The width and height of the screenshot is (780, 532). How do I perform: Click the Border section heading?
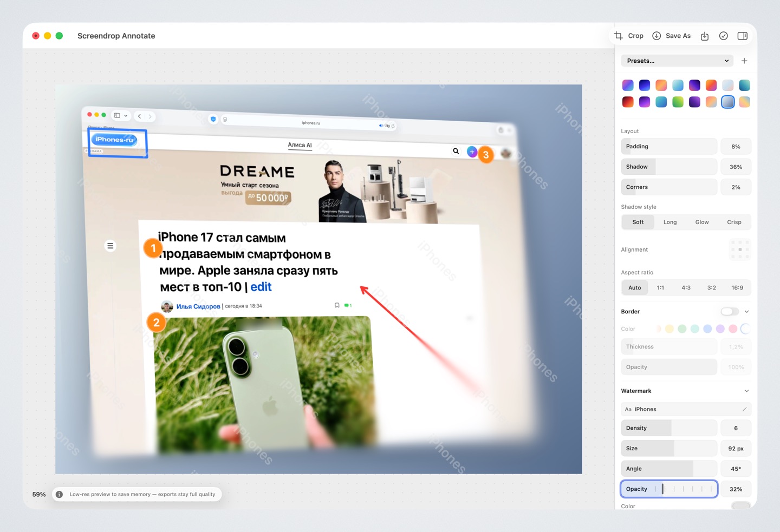pos(630,311)
